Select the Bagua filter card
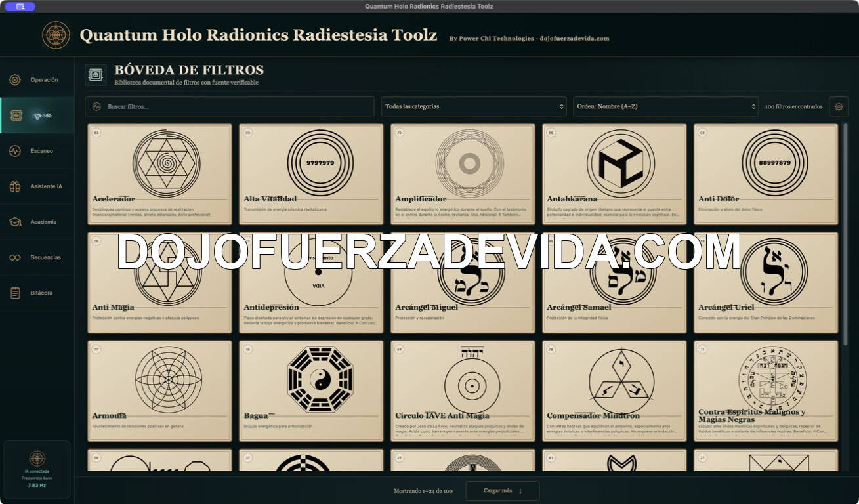This screenshot has width=859, height=504. click(x=311, y=390)
